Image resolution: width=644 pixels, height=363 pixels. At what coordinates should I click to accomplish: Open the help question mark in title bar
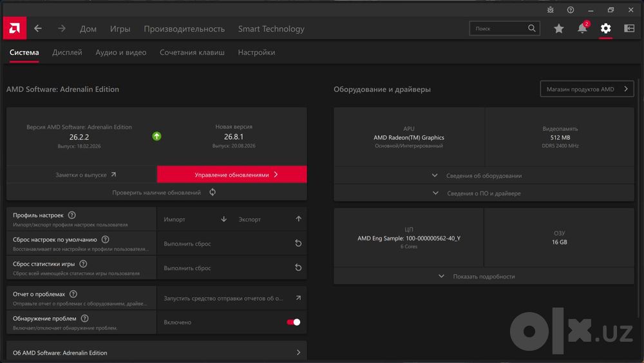(571, 10)
